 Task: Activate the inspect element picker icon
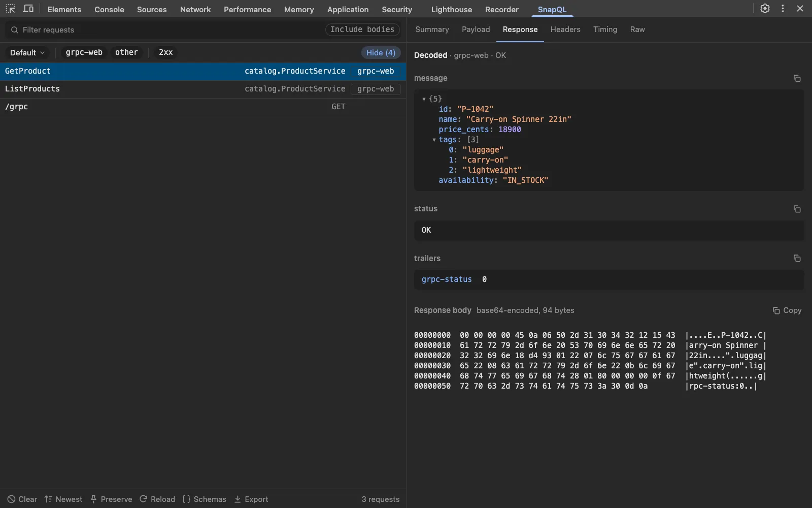[10, 9]
